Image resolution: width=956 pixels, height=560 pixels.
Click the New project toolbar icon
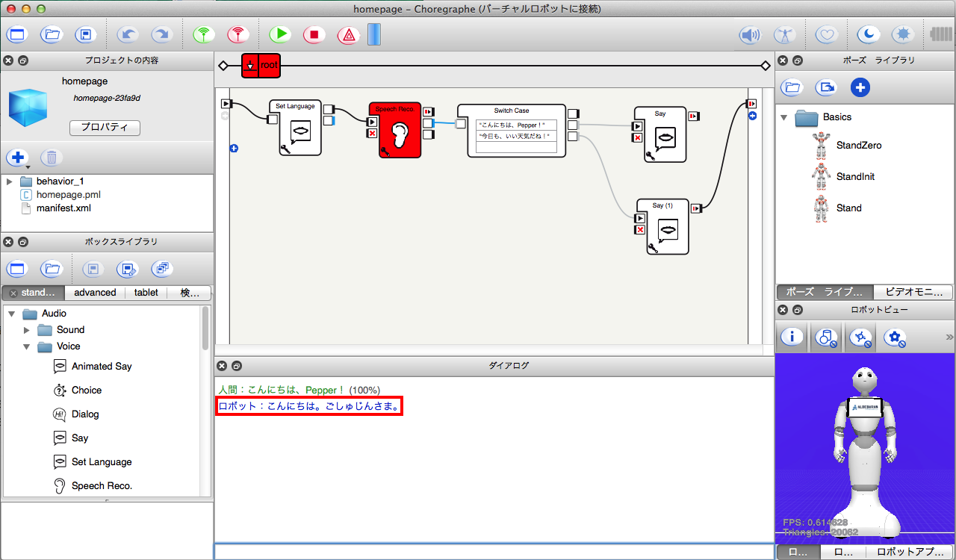click(17, 34)
